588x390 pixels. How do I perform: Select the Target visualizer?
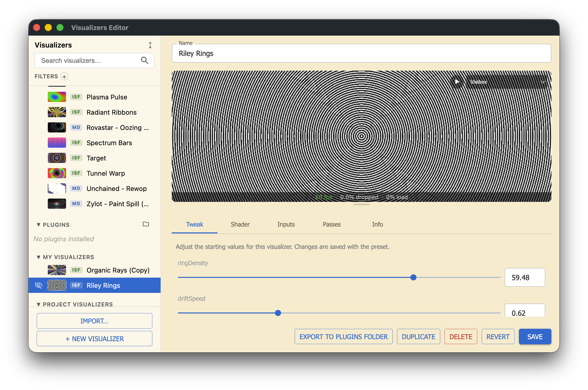point(95,158)
